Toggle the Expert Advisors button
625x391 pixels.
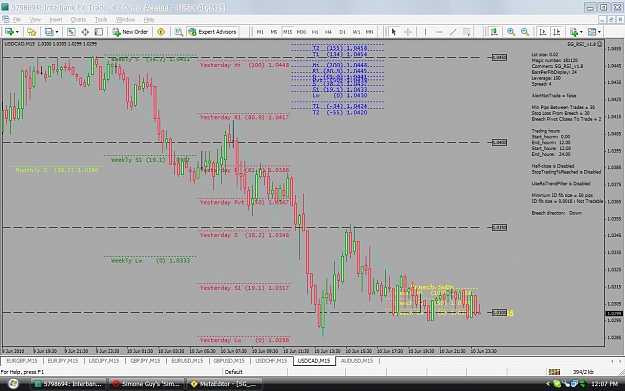tap(212, 32)
